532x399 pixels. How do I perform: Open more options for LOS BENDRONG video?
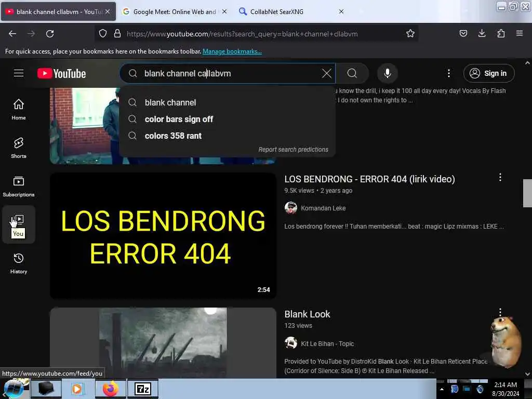(500, 177)
